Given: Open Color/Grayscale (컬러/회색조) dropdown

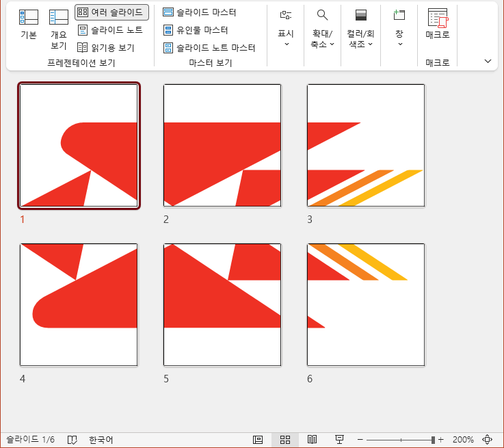Looking at the screenshot, I should [360, 28].
